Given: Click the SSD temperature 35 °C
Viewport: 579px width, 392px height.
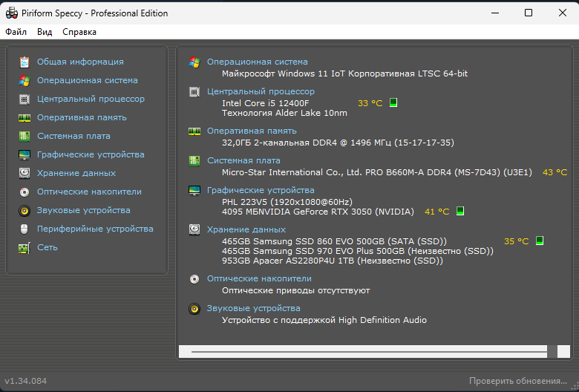Looking at the screenshot, I should click(516, 241).
